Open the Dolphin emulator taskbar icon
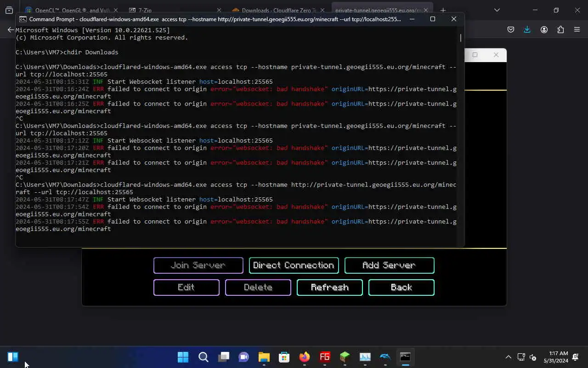This screenshot has width=588, height=368. [385, 357]
